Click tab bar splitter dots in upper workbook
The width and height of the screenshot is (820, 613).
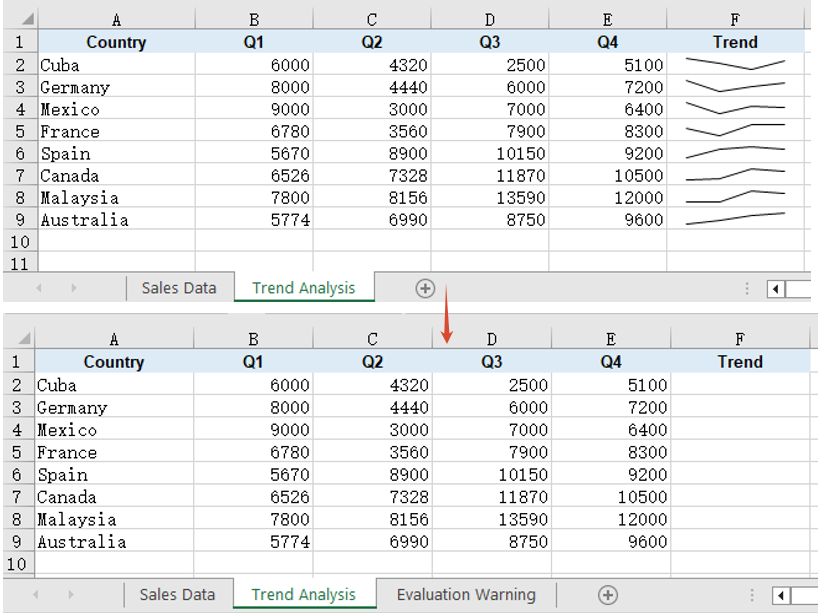click(x=747, y=288)
